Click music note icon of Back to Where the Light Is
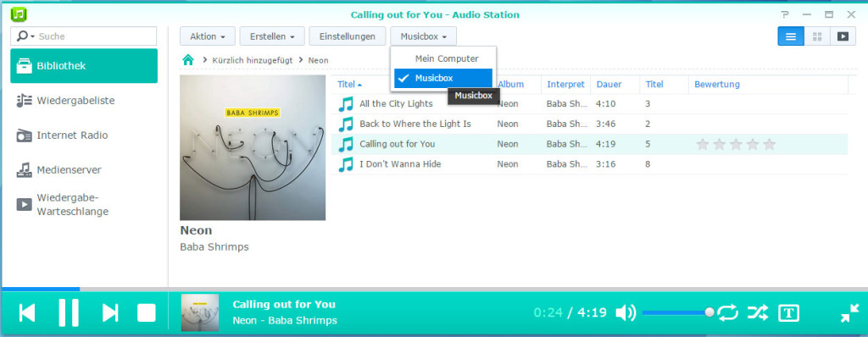 coord(346,124)
